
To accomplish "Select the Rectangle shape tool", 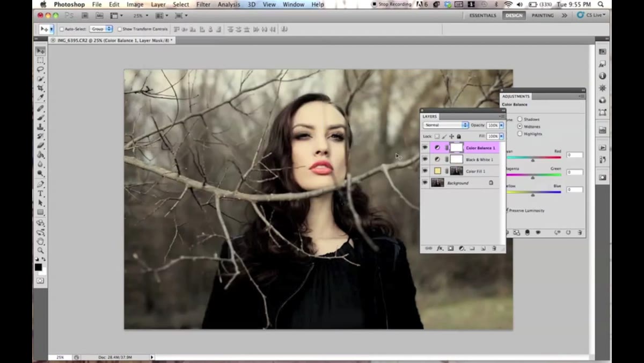I will (x=40, y=212).
